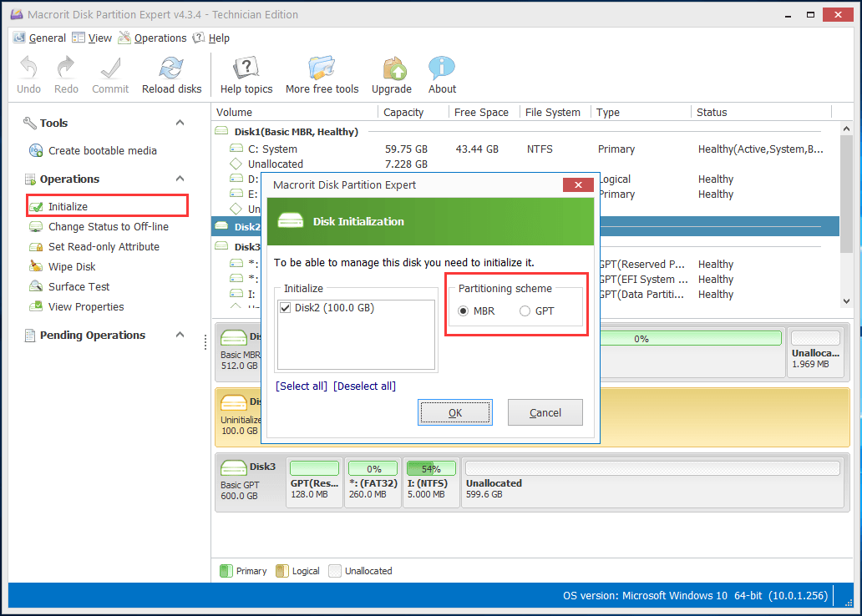The height and width of the screenshot is (616, 862).
Task: Click Reload disks in the toolbar
Action: coord(171,74)
